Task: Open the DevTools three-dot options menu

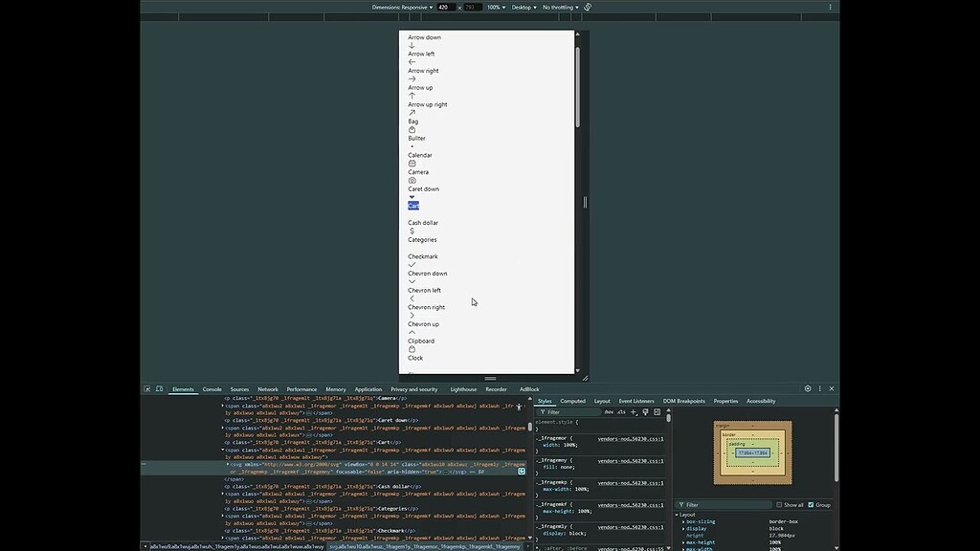Action: (820, 388)
